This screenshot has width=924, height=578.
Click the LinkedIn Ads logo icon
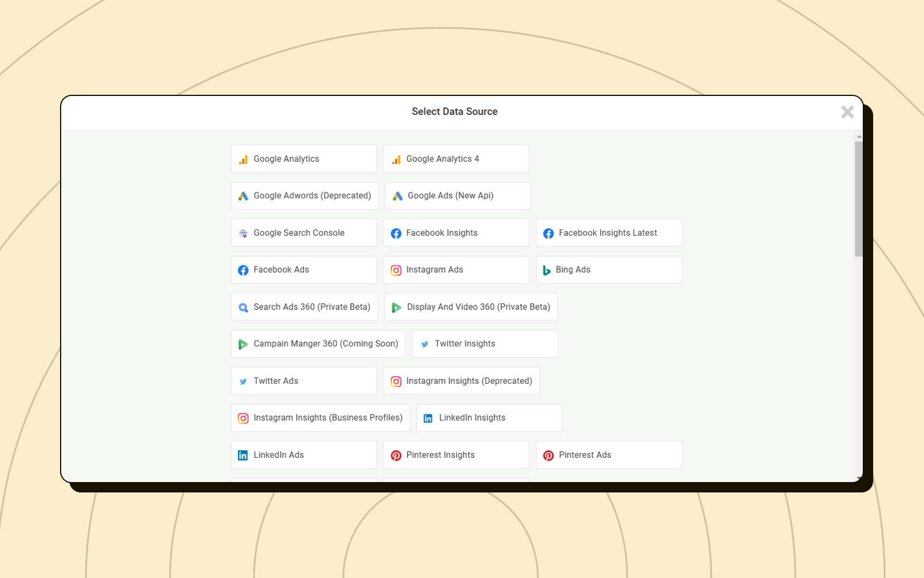click(x=243, y=455)
